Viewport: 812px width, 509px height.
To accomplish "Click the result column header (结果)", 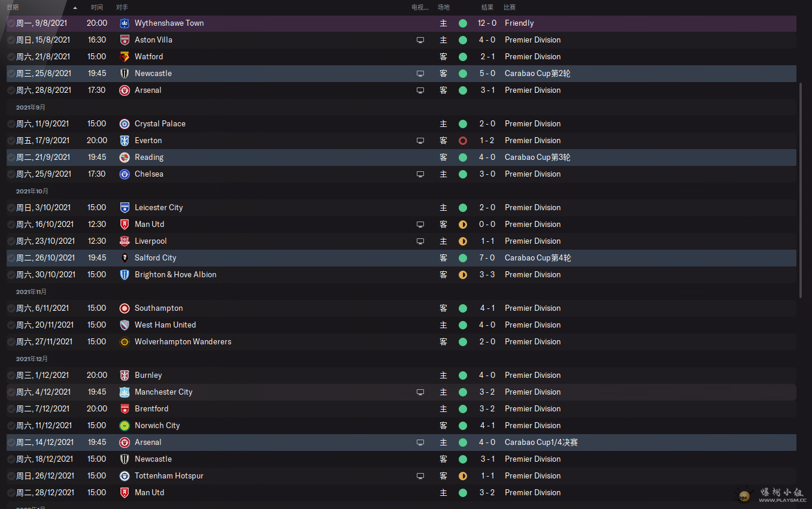I will (487, 7).
